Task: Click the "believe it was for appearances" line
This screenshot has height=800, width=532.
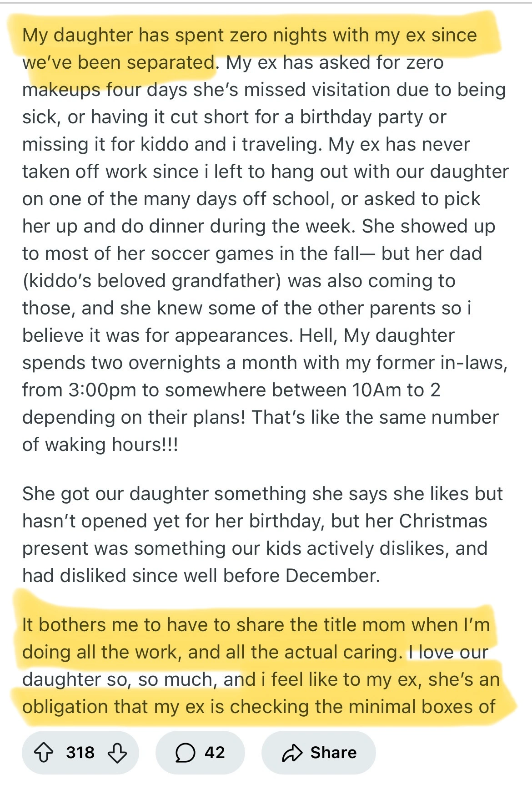Action: coord(156,335)
